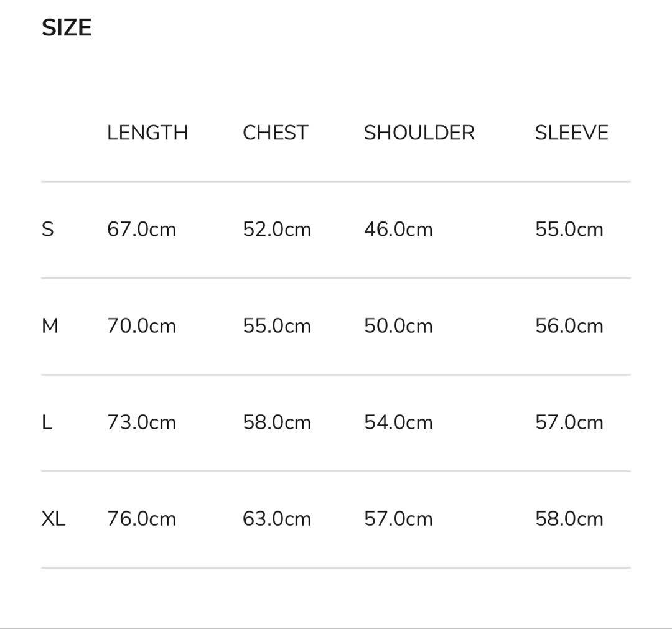Select the 46.0cm shoulder value
The width and height of the screenshot is (672, 629).
398,230
